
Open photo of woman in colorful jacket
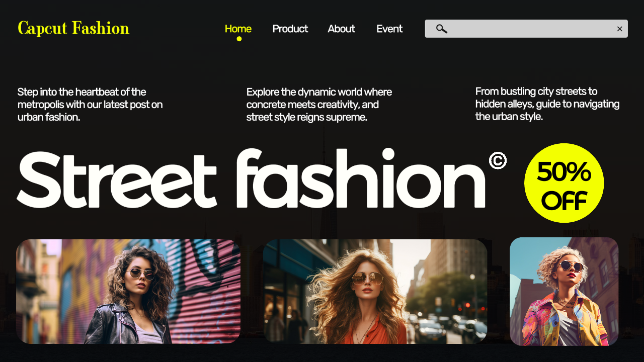[564, 292]
